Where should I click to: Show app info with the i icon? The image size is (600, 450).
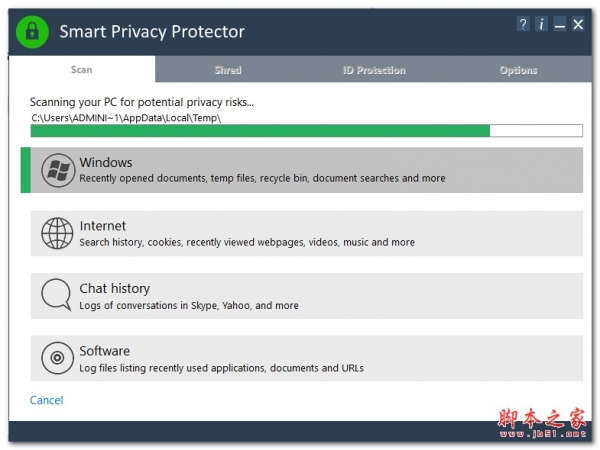(541, 24)
